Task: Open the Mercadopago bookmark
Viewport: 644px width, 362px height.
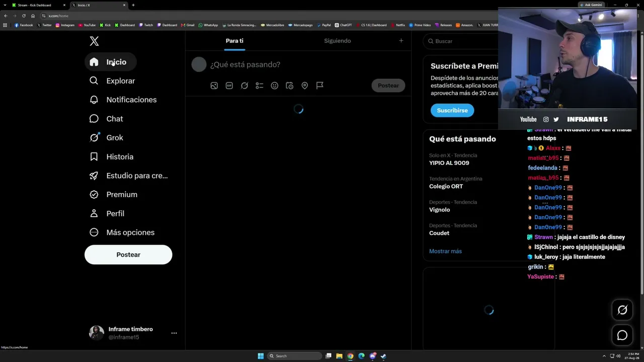Action: 300,25
